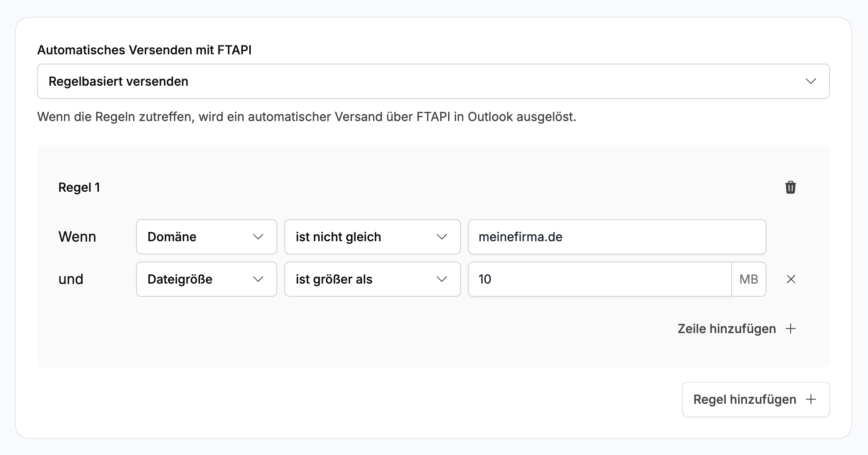Click the chevron in the ist größer als field
This screenshot has width=868, height=455.
442,279
